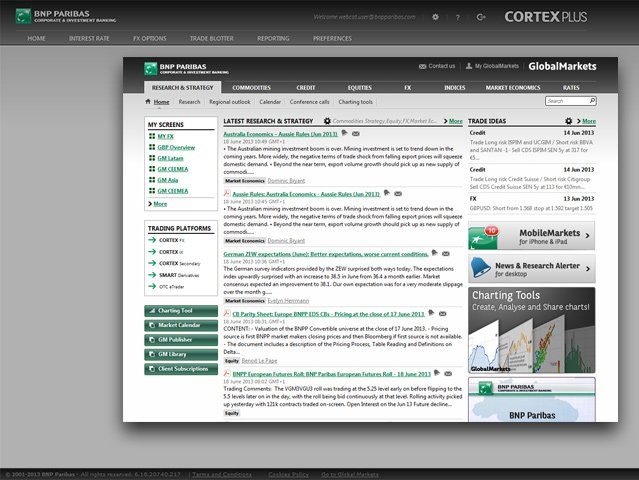
Task: Select RATES tab
Action: tap(571, 88)
